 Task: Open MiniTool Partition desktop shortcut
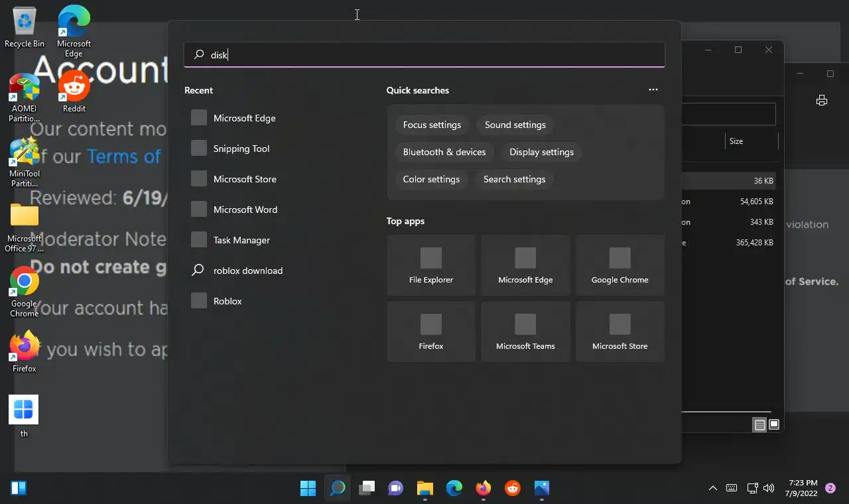(x=25, y=162)
